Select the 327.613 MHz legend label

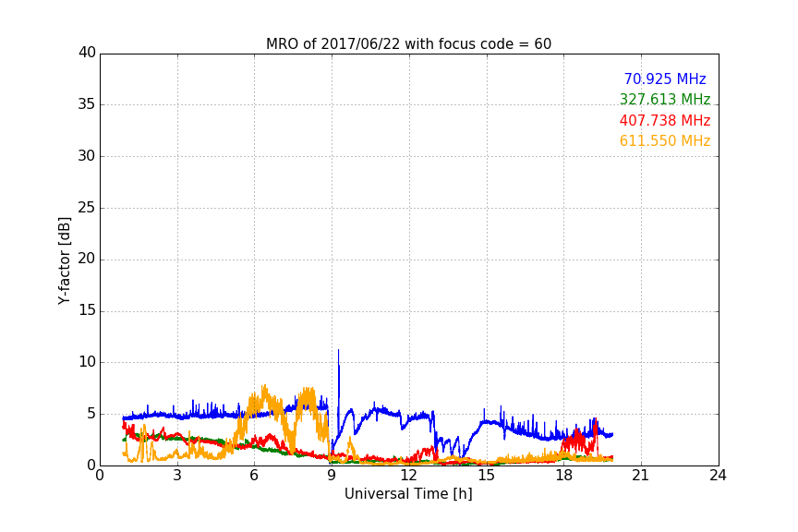click(665, 99)
